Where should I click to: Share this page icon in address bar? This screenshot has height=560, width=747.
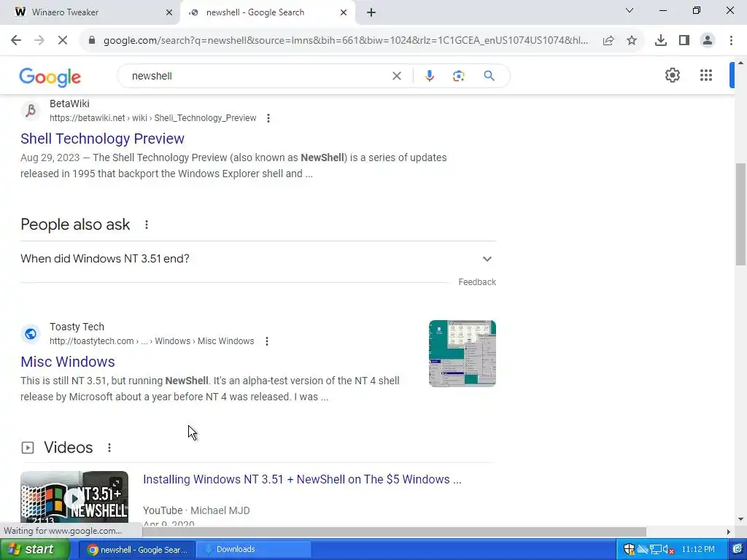[608, 41]
